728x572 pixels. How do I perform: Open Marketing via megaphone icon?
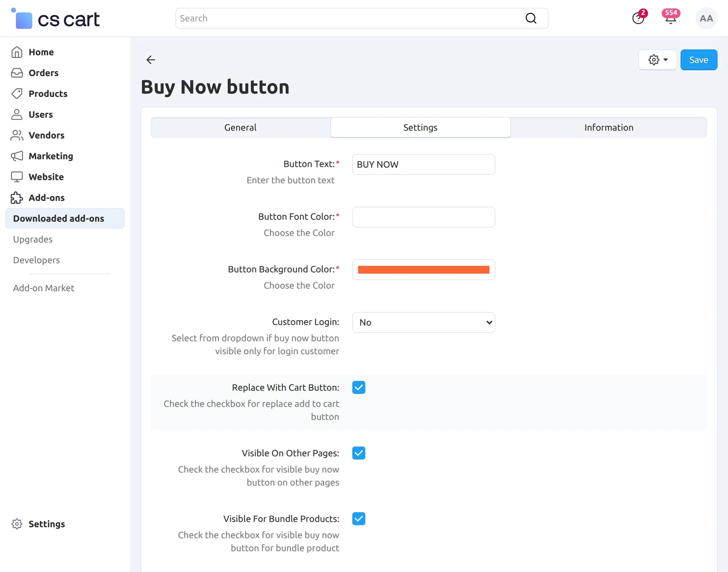[x=17, y=156]
